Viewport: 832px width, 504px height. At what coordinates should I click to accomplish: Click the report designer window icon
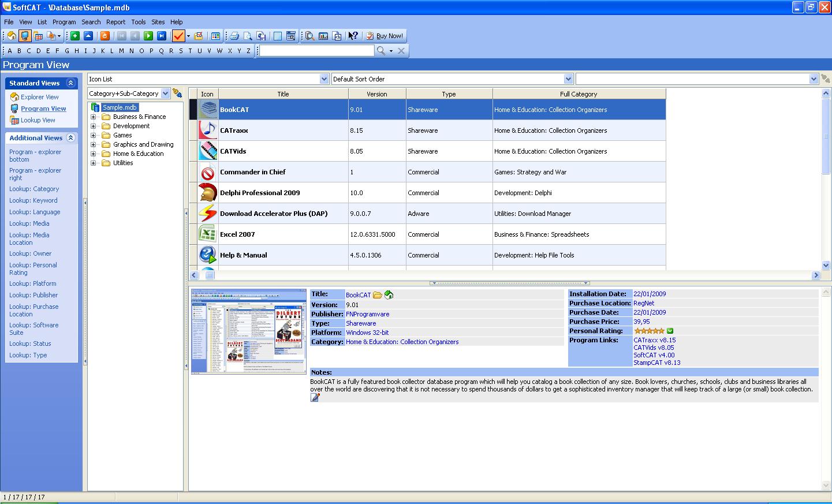point(291,36)
